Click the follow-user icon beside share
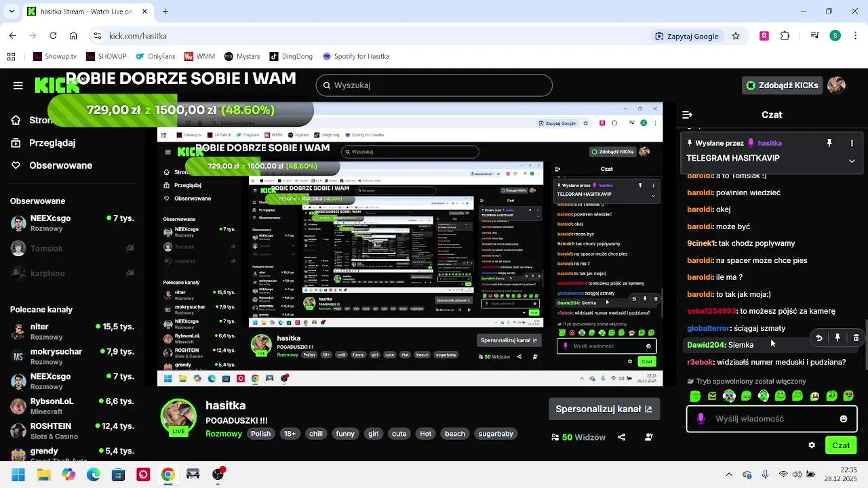The height and width of the screenshot is (488, 868). (x=649, y=437)
